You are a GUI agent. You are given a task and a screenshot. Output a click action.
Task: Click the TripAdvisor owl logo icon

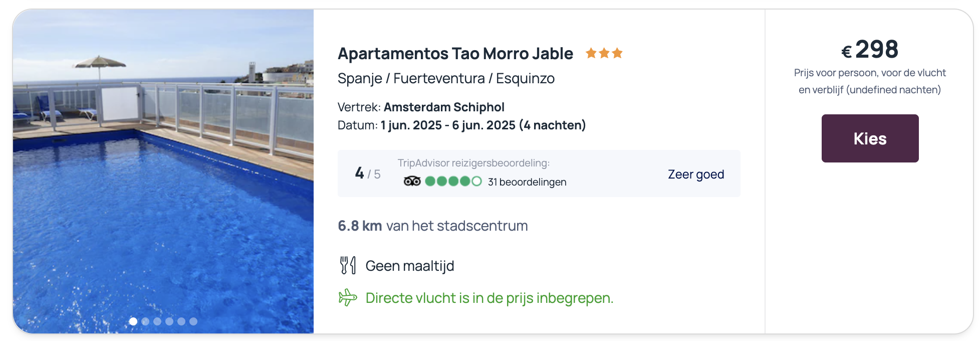point(412,181)
